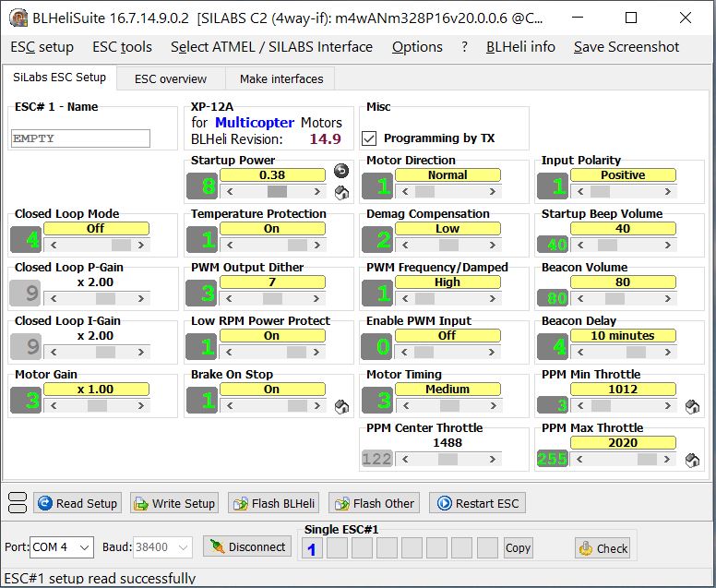Screen dimensions: 716x588
Task: Toggle the Programming by TX checkbox
Action: (370, 138)
